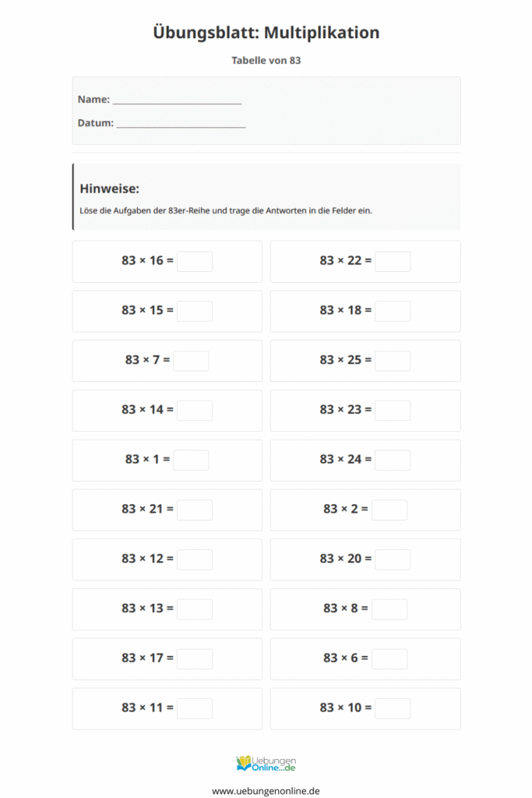Viewport: 532px width, 798px height.
Task: Click the answer box for 83 × 17
Action: tap(195, 659)
